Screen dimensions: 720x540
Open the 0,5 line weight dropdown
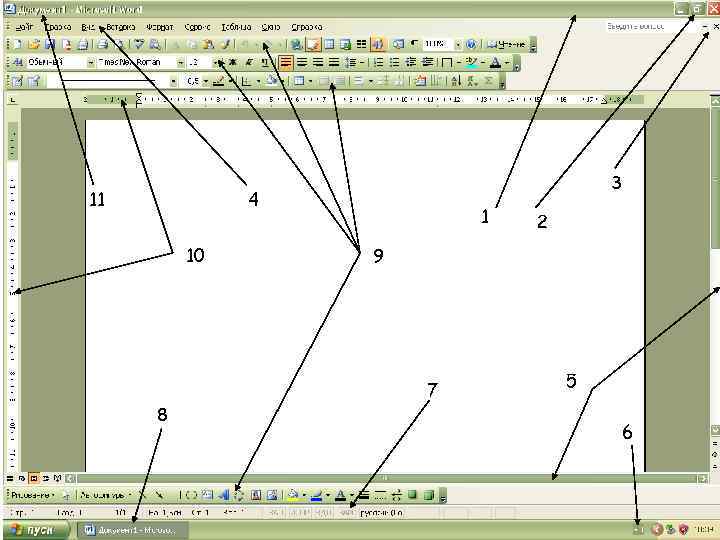click(x=206, y=81)
